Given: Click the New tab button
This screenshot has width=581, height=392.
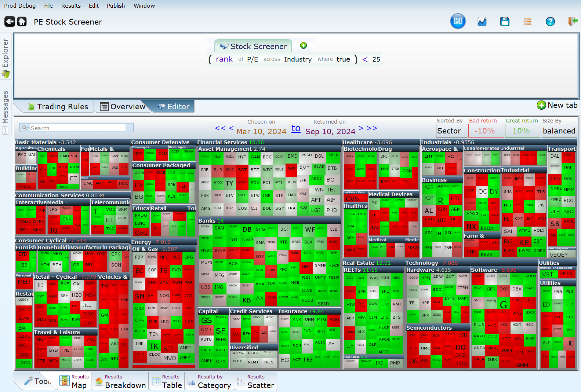Looking at the screenshot, I should [557, 105].
